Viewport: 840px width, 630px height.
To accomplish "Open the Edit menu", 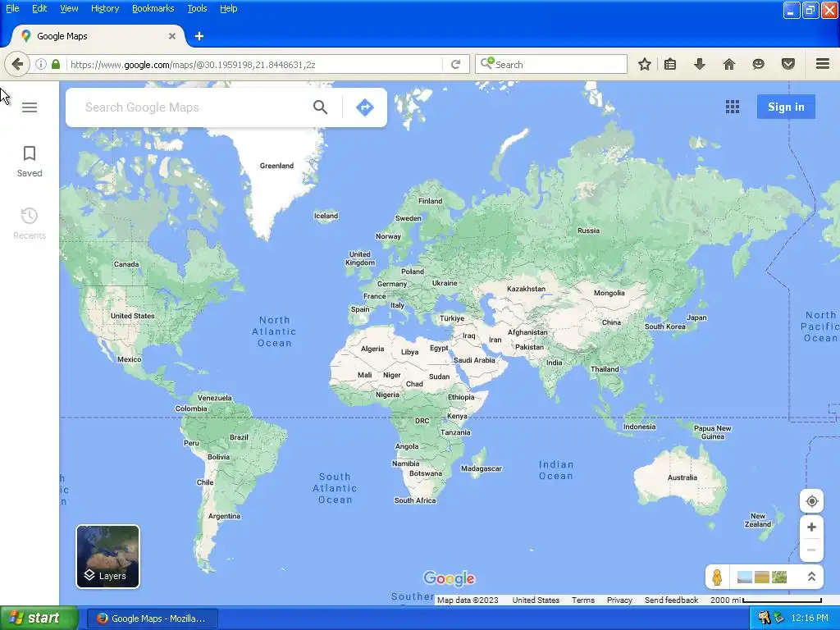I will [39, 8].
